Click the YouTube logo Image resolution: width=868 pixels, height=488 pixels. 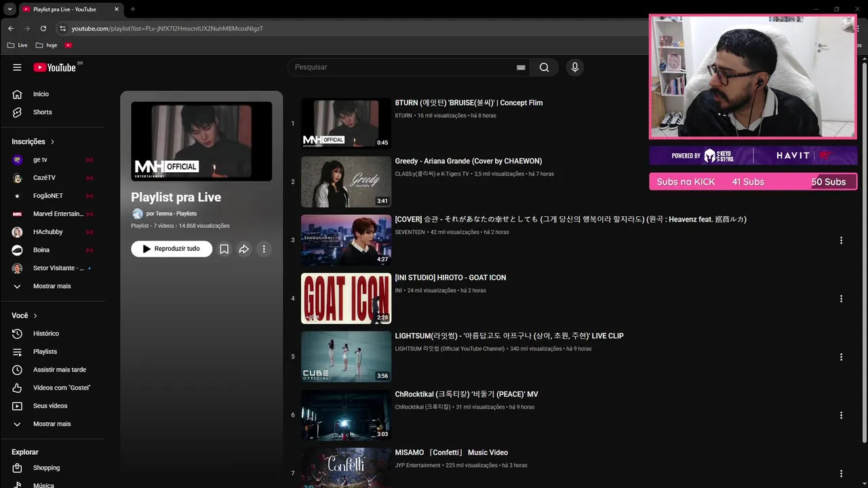click(54, 67)
